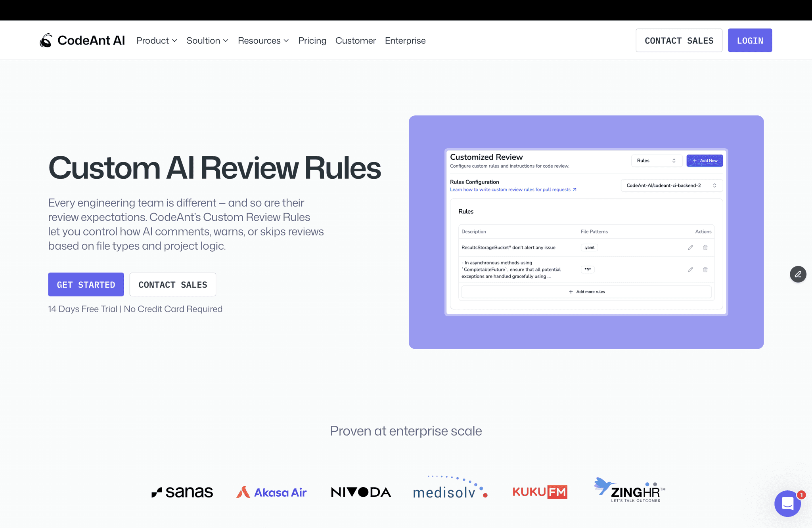Select the Enterprise menu item
812x528 pixels.
pos(405,40)
